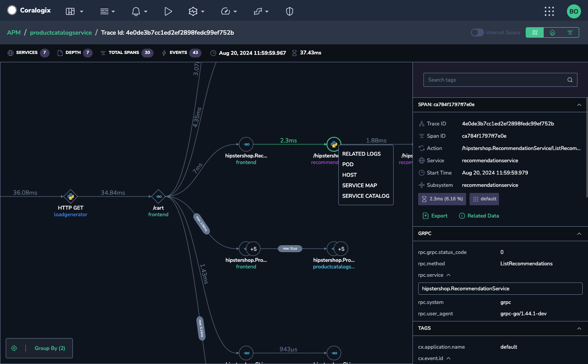
Task: Click the search magnifier icon in tags field
Action: [x=570, y=80]
